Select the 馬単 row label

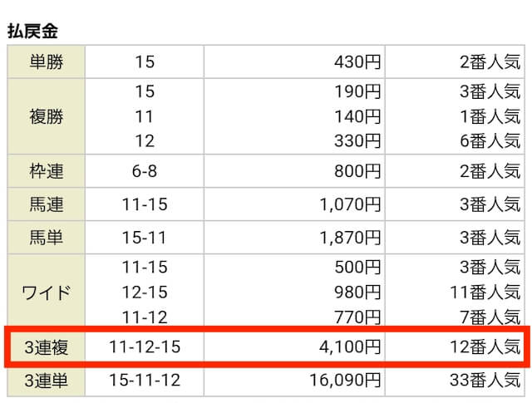[47, 237]
